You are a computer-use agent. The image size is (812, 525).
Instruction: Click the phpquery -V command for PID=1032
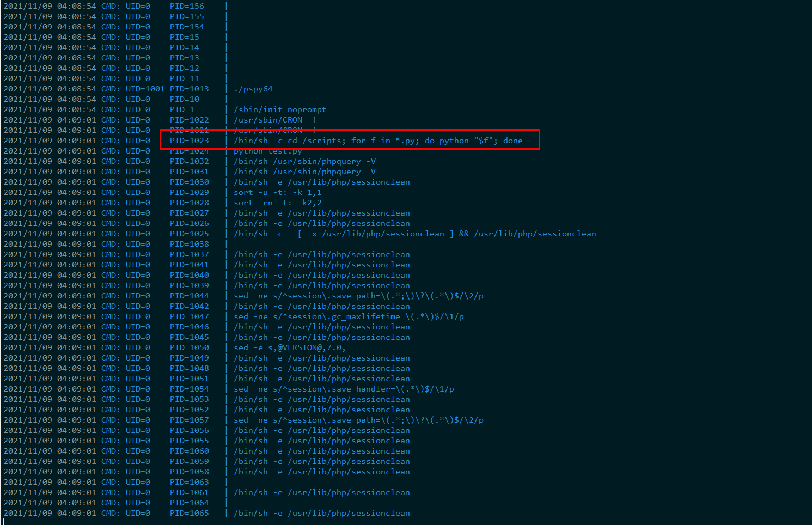(x=304, y=161)
